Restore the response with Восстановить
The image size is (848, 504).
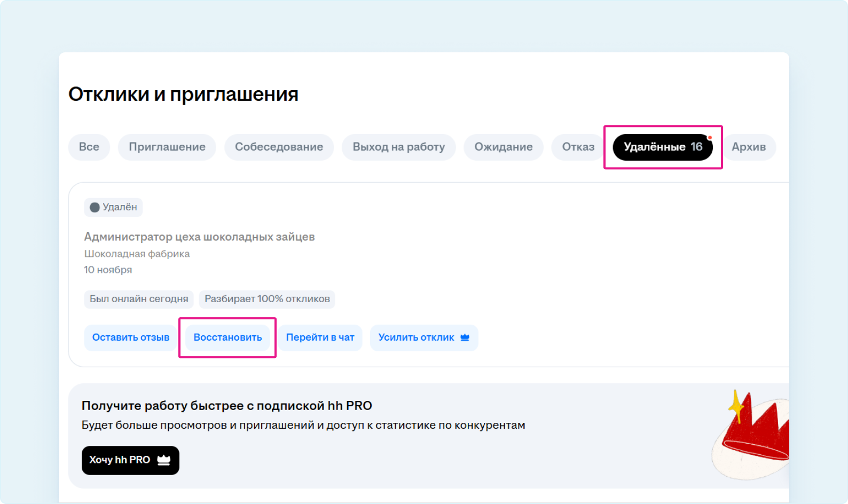[x=227, y=337]
